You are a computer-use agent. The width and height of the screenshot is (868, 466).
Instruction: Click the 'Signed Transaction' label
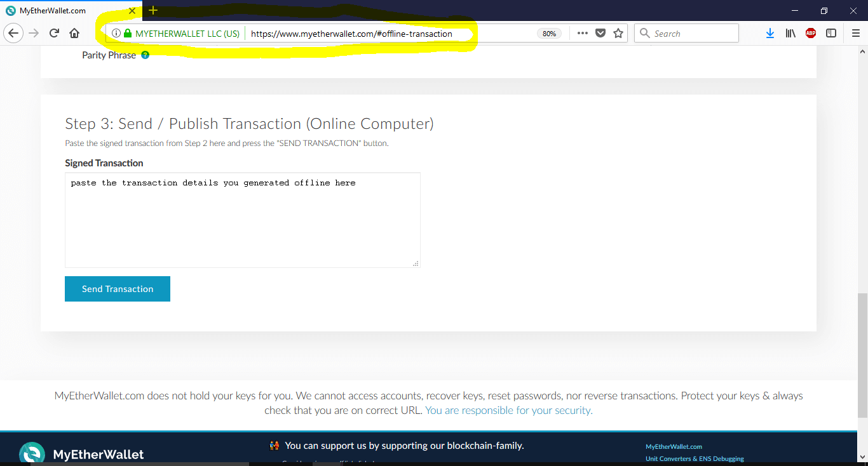coord(104,163)
